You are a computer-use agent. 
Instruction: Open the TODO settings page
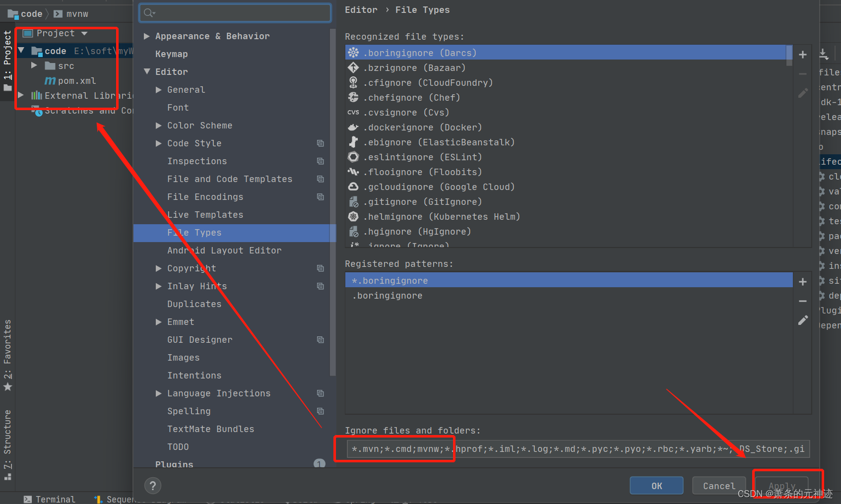pos(178,447)
